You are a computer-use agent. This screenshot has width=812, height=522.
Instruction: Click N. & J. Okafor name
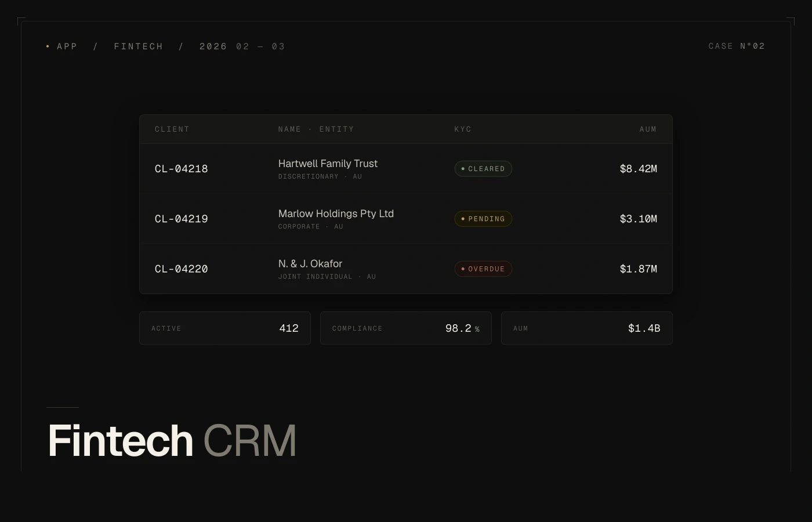(x=310, y=263)
